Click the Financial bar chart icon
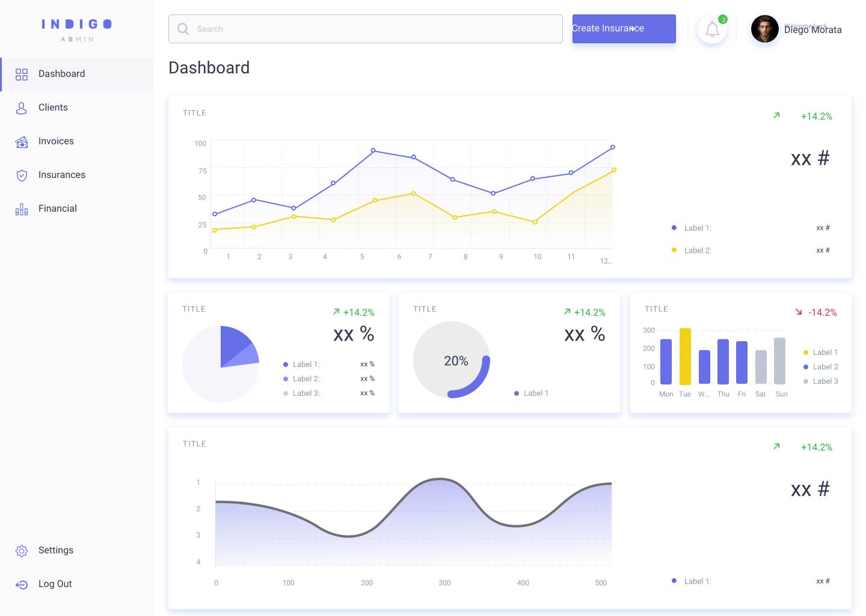866x616 pixels. (22, 209)
